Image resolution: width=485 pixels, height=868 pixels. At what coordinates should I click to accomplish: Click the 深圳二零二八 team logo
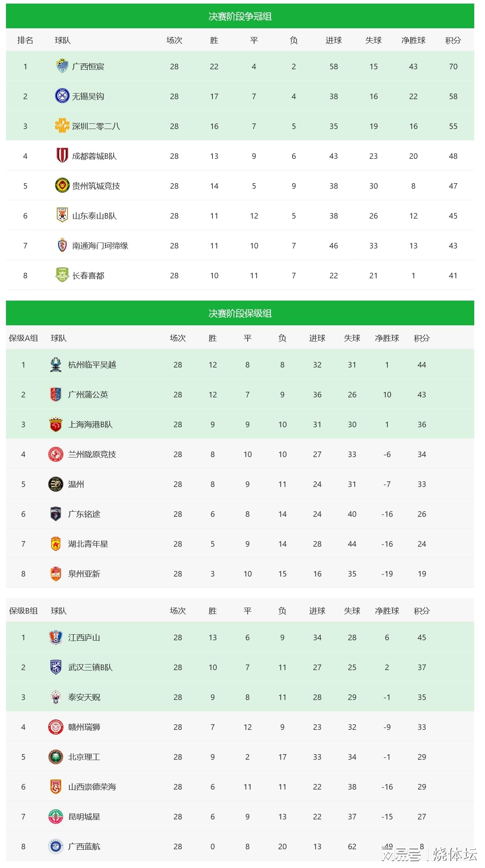point(62,126)
